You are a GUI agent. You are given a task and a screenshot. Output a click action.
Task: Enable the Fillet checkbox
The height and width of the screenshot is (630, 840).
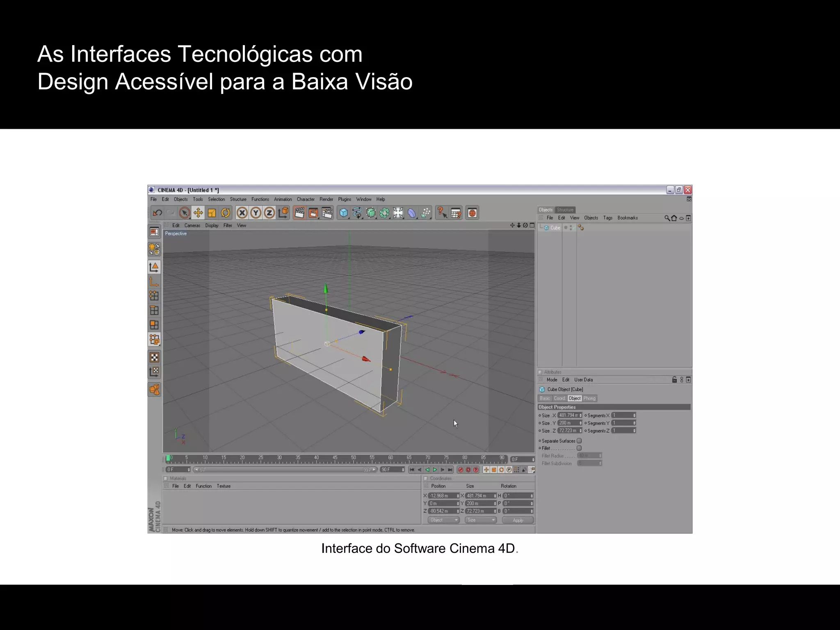(579, 448)
